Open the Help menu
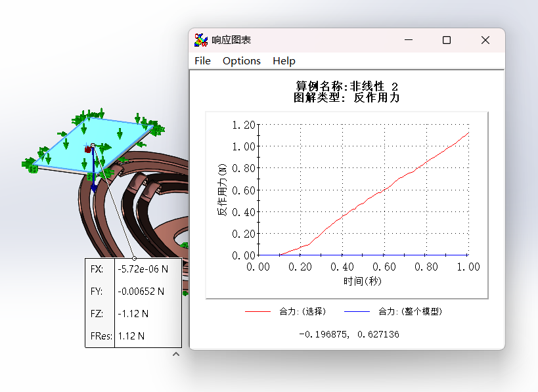Viewport: 538px width, 392px height. (x=284, y=60)
